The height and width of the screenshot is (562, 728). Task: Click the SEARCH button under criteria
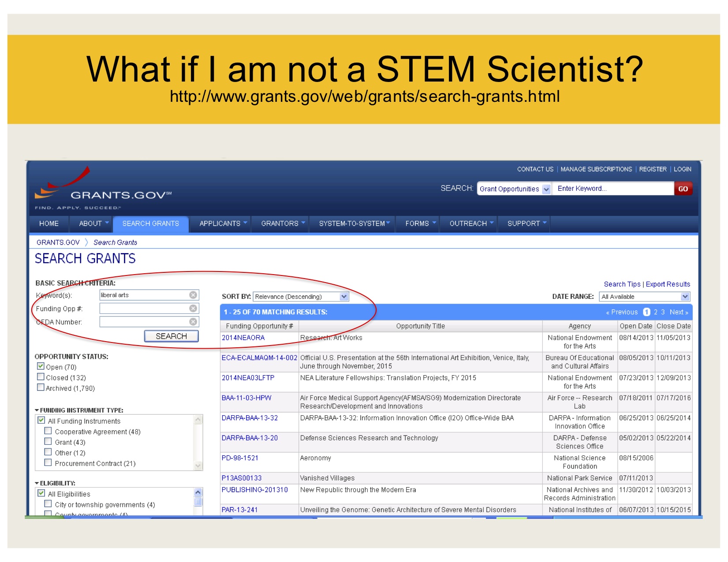click(x=172, y=336)
